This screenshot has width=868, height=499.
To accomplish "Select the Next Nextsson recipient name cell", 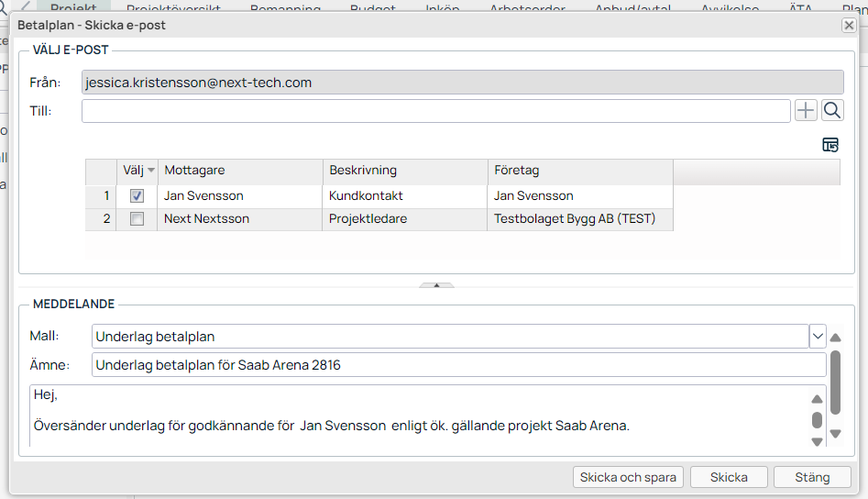I will [240, 218].
